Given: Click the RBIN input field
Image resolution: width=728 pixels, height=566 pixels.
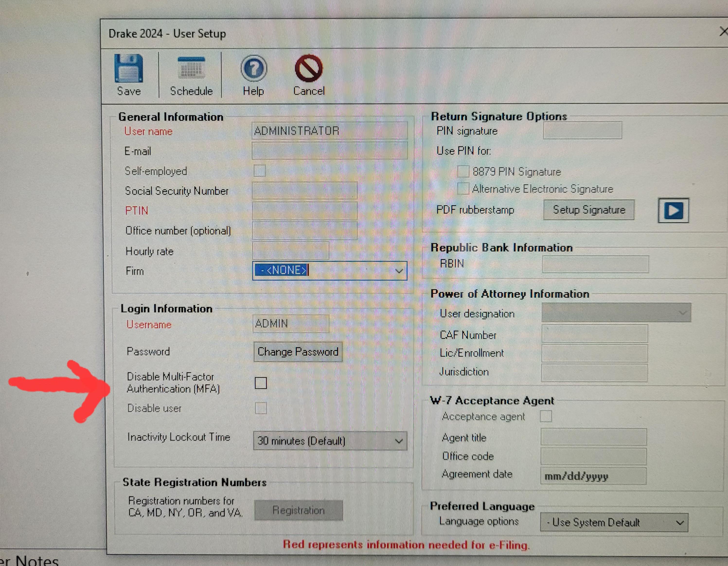Looking at the screenshot, I should 595,264.
